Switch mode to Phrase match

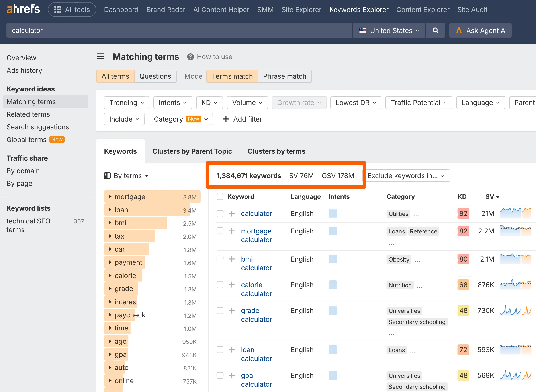[284, 76]
